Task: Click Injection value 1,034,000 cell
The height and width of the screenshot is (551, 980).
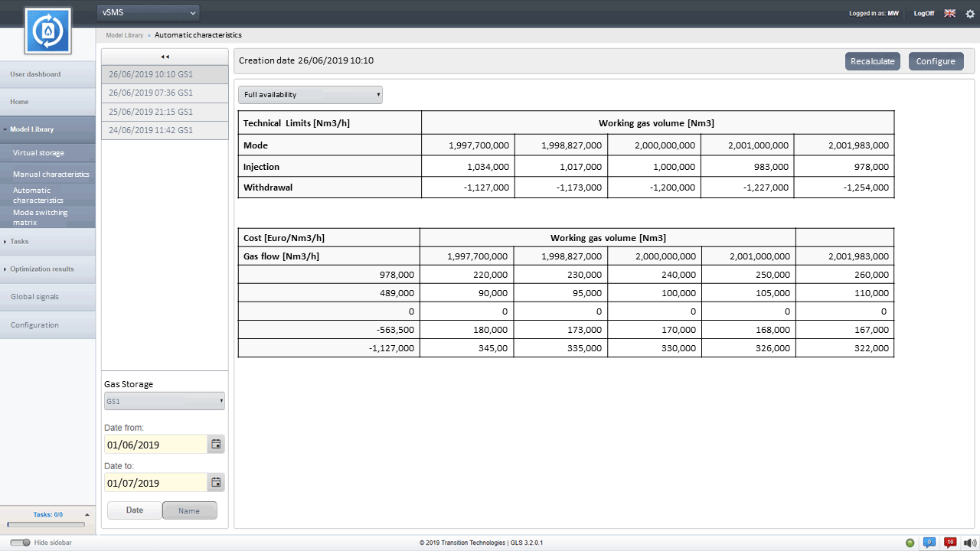Action: pos(468,166)
